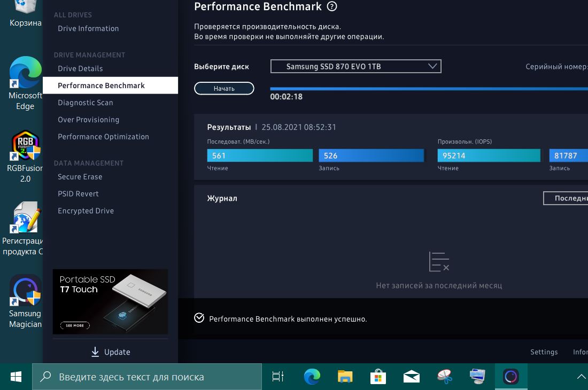The image size is (588, 390).
Task: Click the Серийный номер label
Action: (x=556, y=67)
